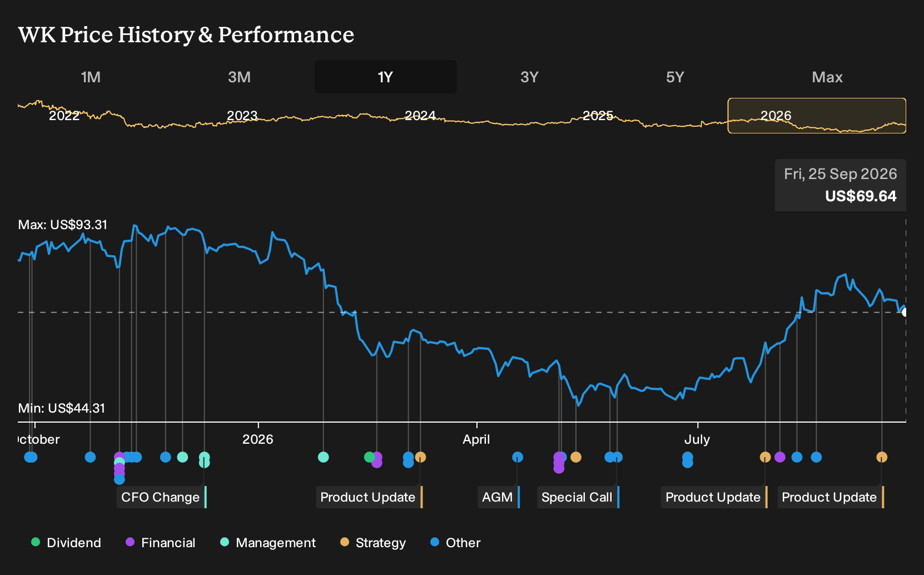
Task: Toggle the Management legend filter
Action: [268, 543]
